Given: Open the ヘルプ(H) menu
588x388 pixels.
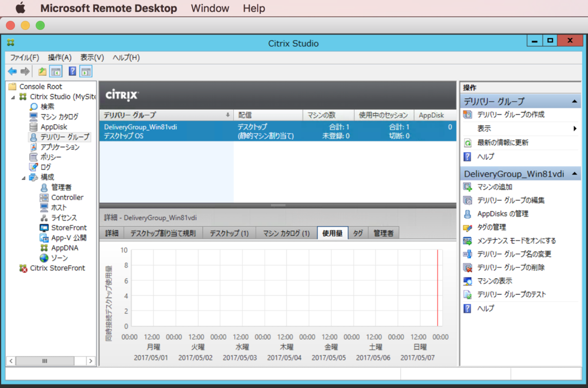Looking at the screenshot, I should coord(126,57).
